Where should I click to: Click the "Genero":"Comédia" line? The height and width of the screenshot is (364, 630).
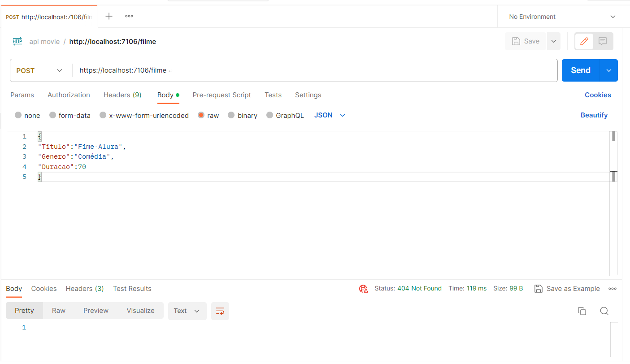(x=76, y=156)
